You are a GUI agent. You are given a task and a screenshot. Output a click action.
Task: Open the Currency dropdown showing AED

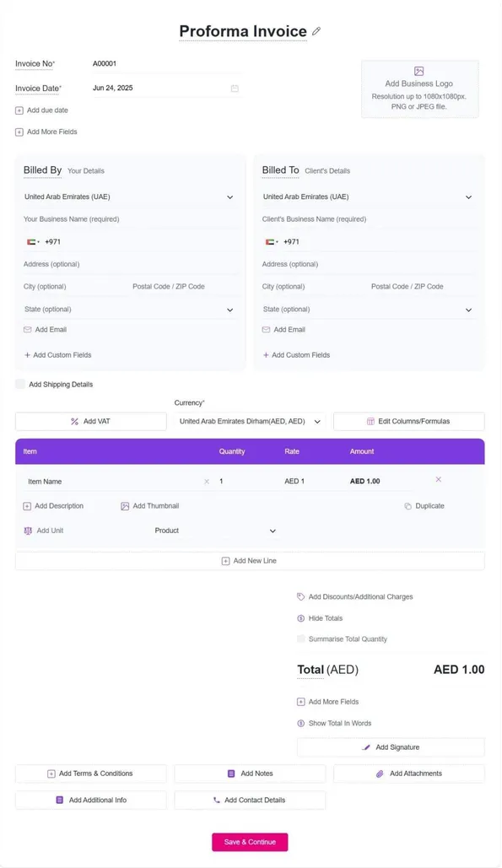click(250, 421)
